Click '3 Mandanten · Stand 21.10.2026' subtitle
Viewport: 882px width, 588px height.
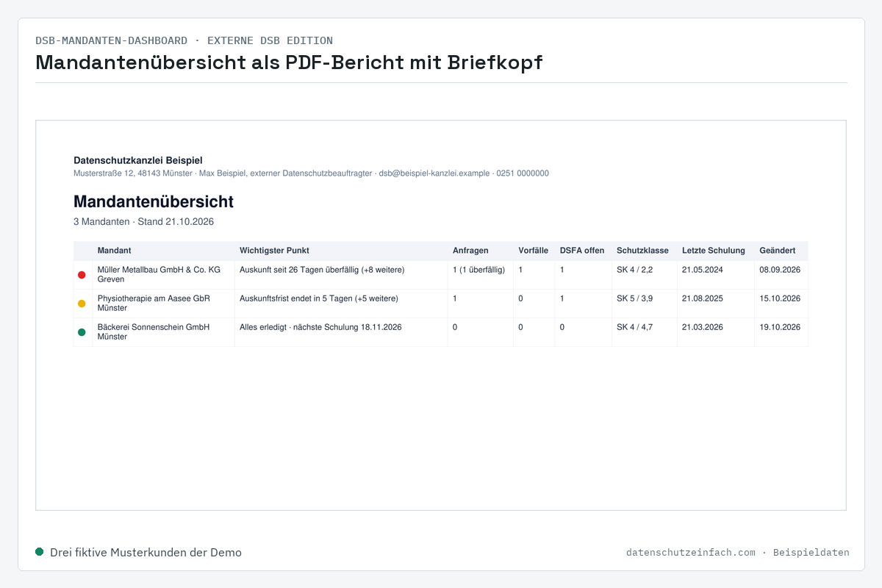coord(143,221)
